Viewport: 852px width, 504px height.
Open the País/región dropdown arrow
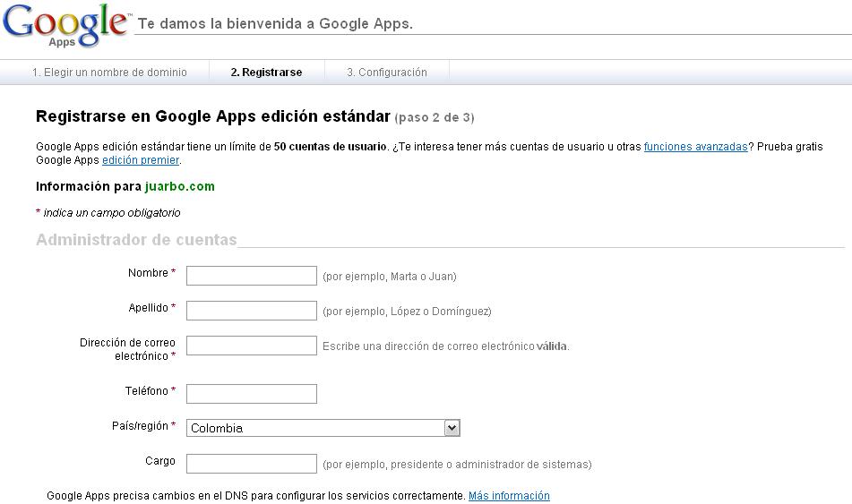(452, 428)
